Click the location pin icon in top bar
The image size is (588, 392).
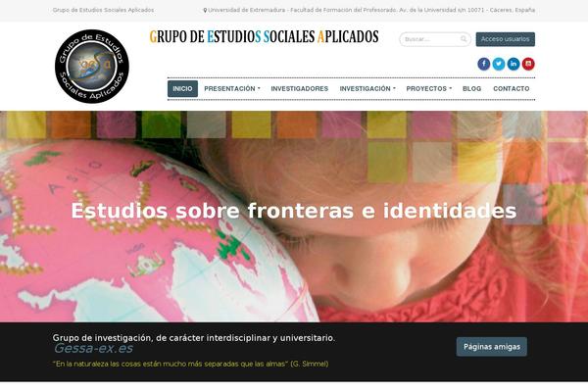click(x=205, y=11)
